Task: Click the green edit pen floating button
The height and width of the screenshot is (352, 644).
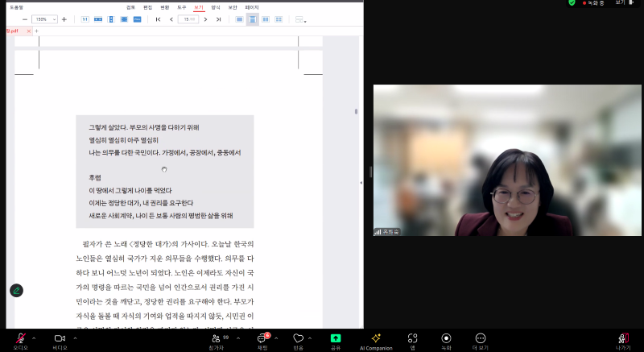Action: [16, 290]
